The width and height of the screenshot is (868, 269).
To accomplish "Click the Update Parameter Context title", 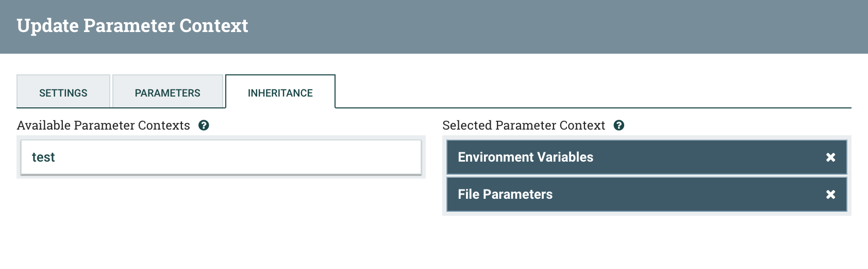I will pos(132,26).
